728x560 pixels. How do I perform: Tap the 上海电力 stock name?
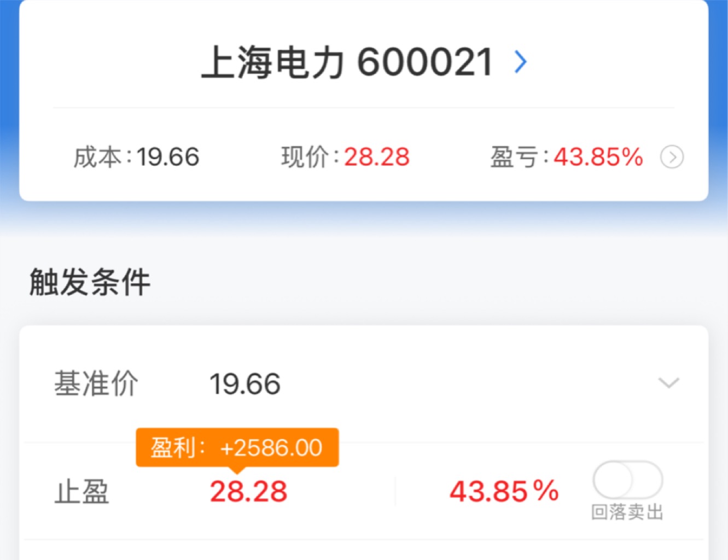(273, 62)
